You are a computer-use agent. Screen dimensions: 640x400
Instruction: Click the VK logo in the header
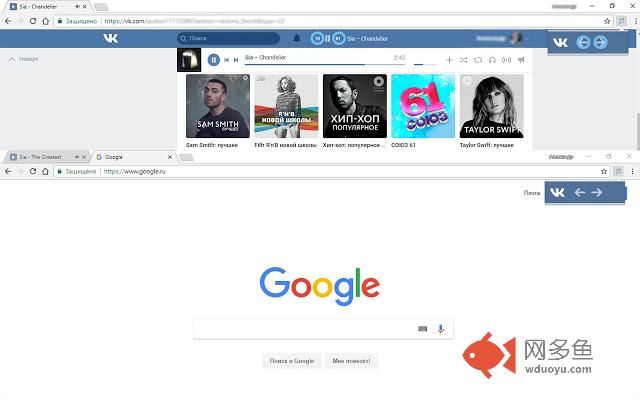tap(111, 38)
